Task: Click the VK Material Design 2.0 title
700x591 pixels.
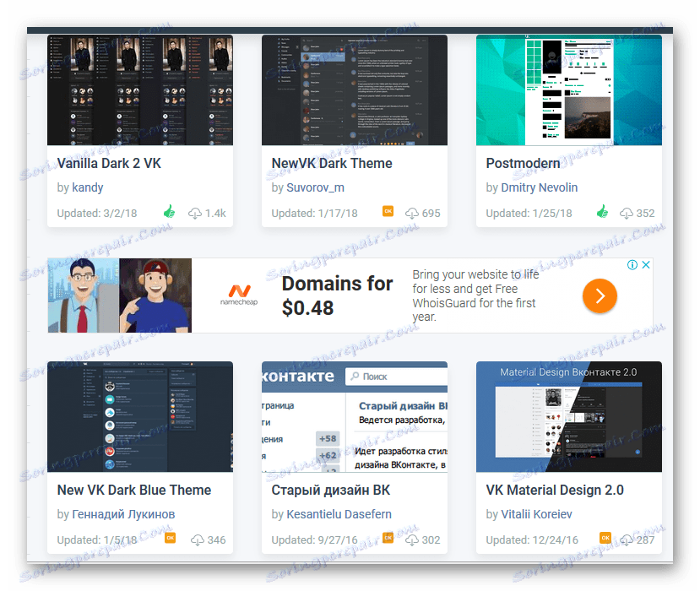Action: pos(555,491)
